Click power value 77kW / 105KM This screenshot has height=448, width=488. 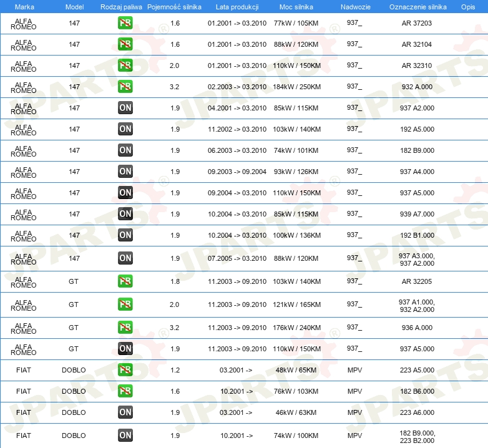coord(296,23)
